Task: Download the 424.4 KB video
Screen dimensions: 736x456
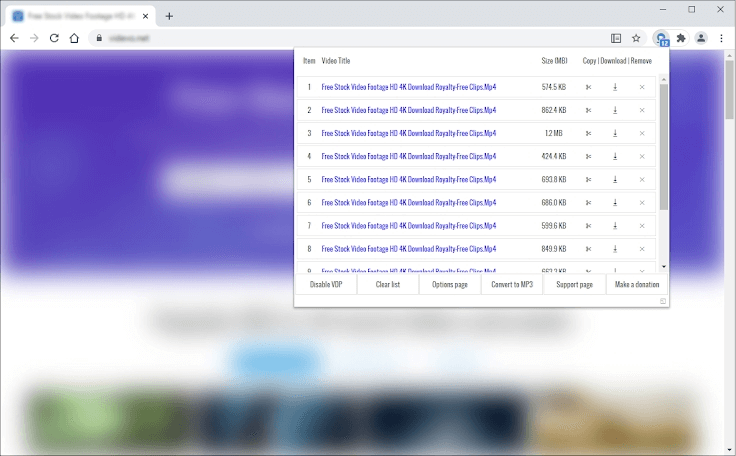Action: pos(615,156)
